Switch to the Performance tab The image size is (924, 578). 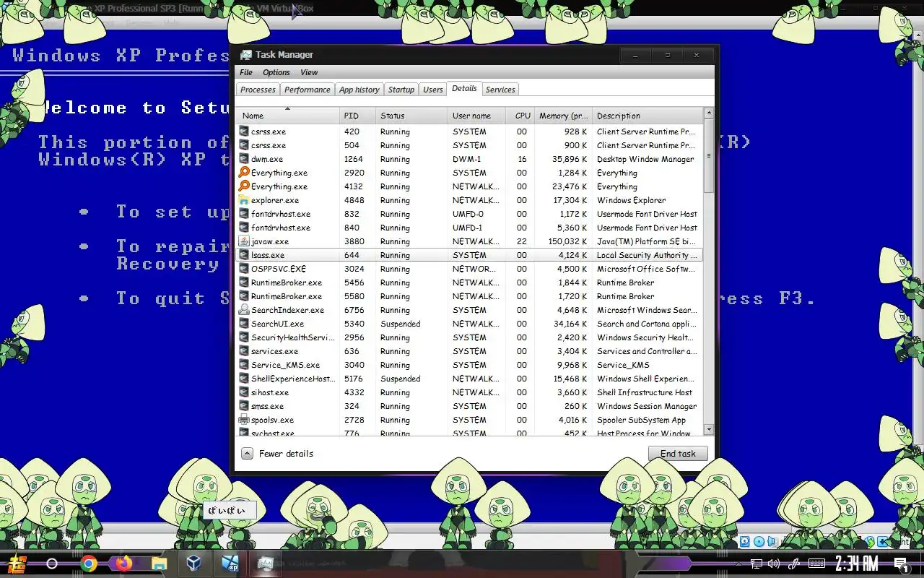[x=307, y=90]
